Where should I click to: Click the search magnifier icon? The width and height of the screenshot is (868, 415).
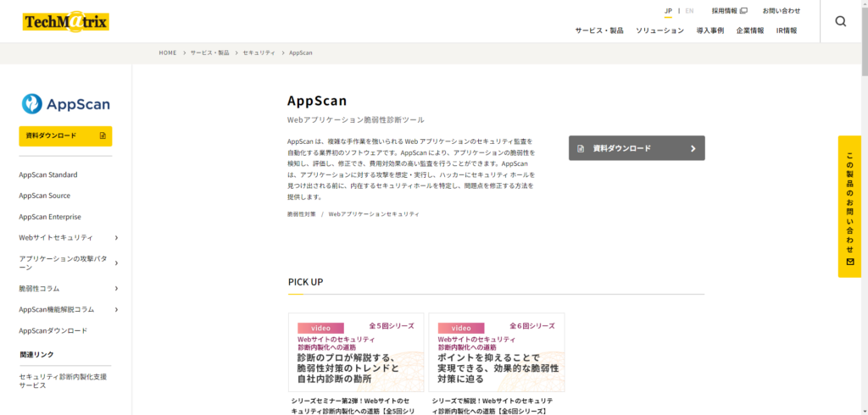[840, 21]
